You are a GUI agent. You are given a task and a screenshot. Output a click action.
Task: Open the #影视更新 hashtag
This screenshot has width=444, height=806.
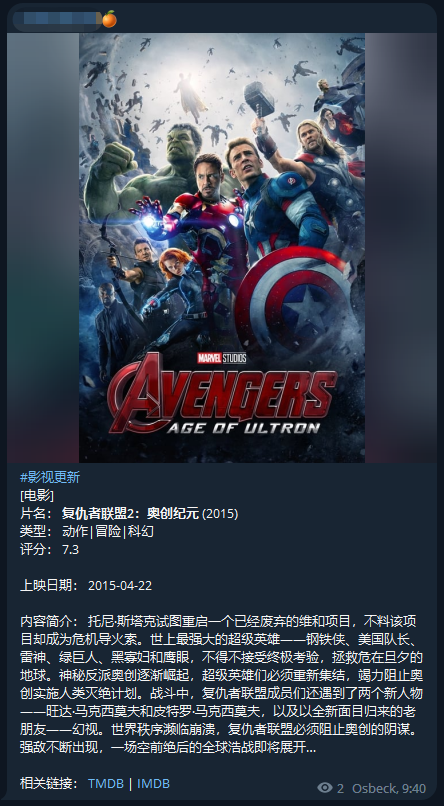(x=50, y=477)
